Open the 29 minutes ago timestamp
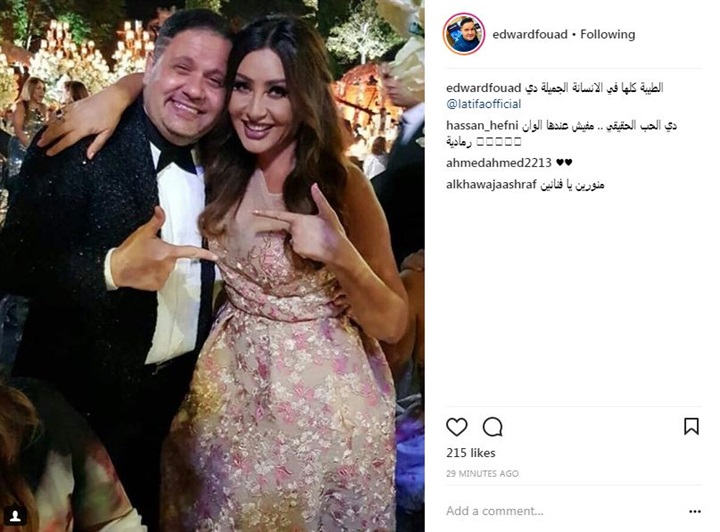720x532 pixels. coord(482,473)
